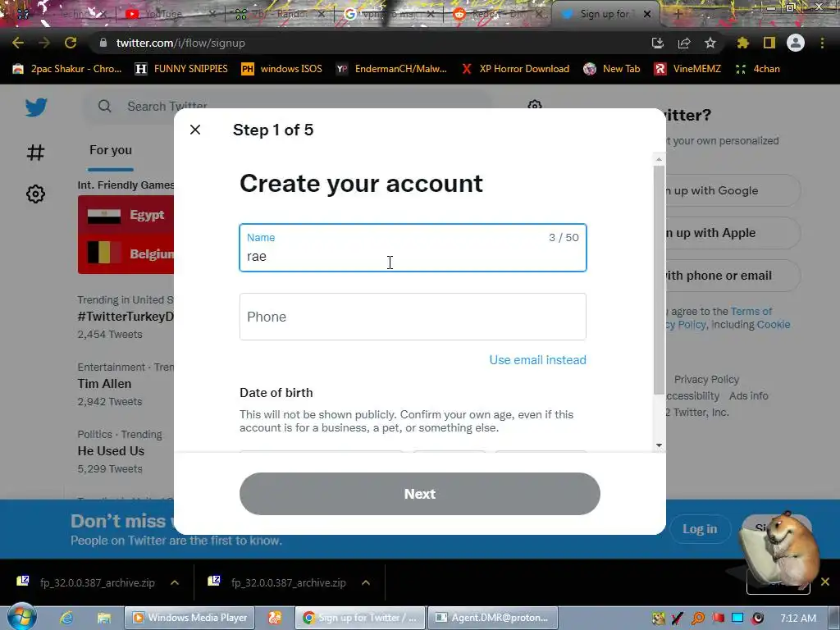This screenshot has width=840, height=630.
Task: Expand second fp_32.0.0.387_archive.zip download chevron
Action: [x=366, y=582]
